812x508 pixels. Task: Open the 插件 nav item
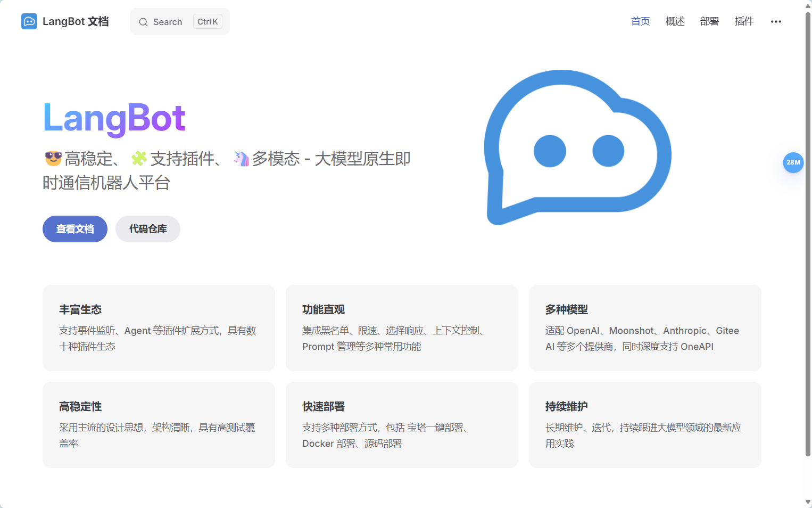tap(744, 21)
